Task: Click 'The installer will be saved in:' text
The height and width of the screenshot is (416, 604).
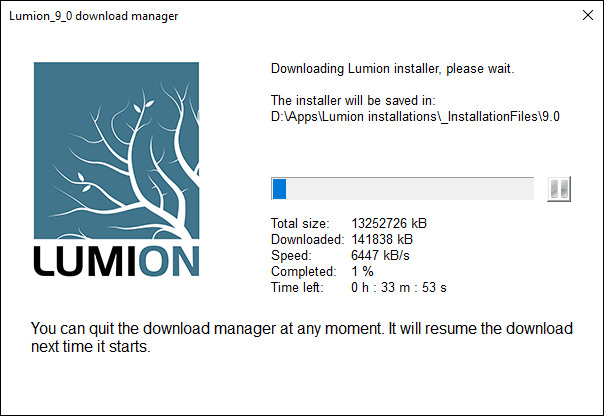Action: click(x=353, y=101)
